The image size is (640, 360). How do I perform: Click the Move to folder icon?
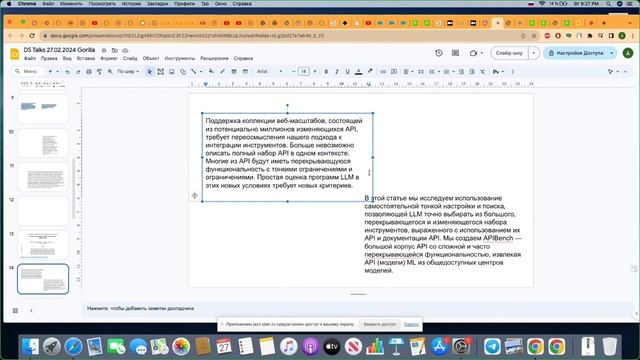[x=115, y=50]
